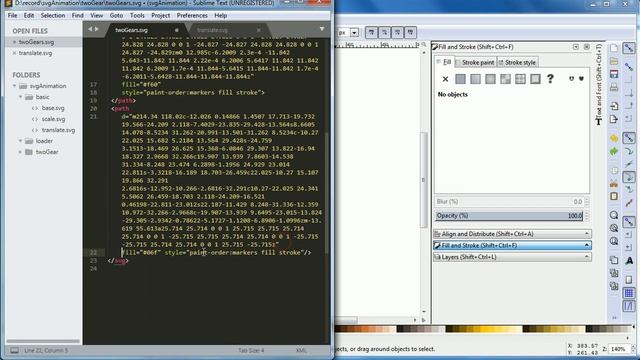The width and height of the screenshot is (640, 360).
Task: Switch to the Stroke style tab
Action: (x=517, y=62)
